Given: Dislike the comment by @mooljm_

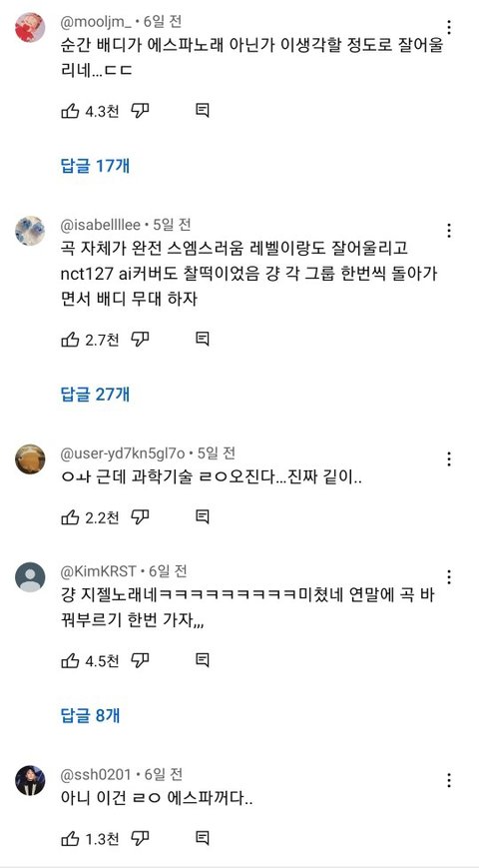Looking at the screenshot, I should (141, 111).
